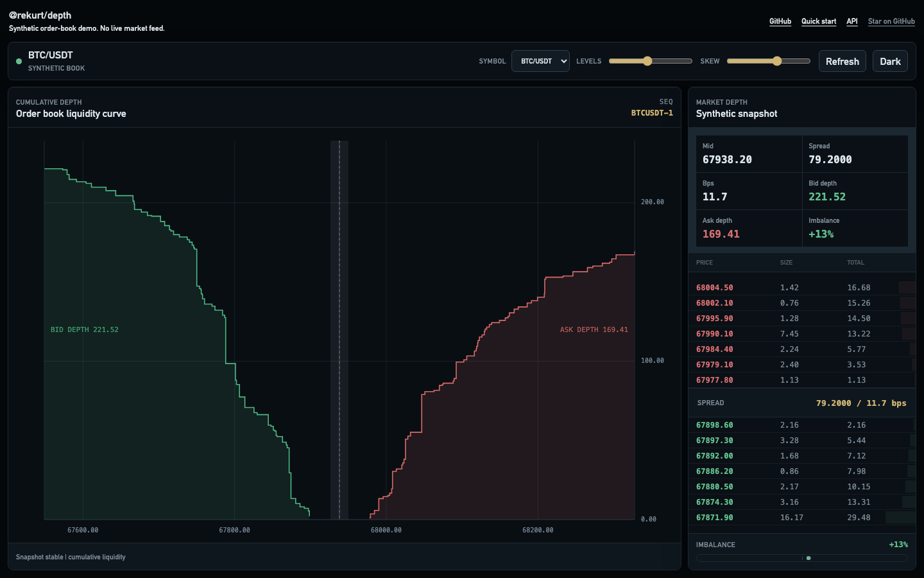Screen dimensions: 924x578
Task: Click the Synthetic snapshot heading
Action: click(737, 114)
